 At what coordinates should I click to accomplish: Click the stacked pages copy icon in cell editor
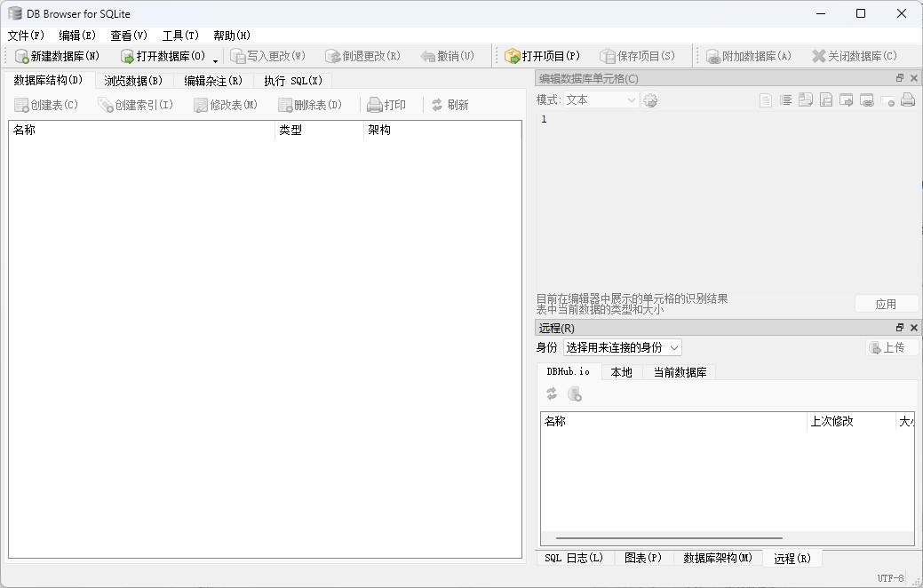pos(806,100)
